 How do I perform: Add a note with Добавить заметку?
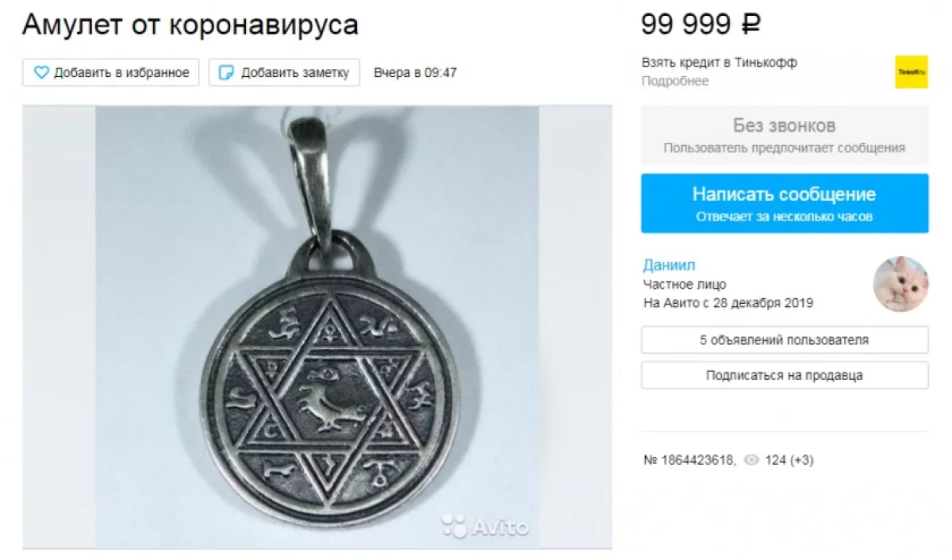point(284,72)
